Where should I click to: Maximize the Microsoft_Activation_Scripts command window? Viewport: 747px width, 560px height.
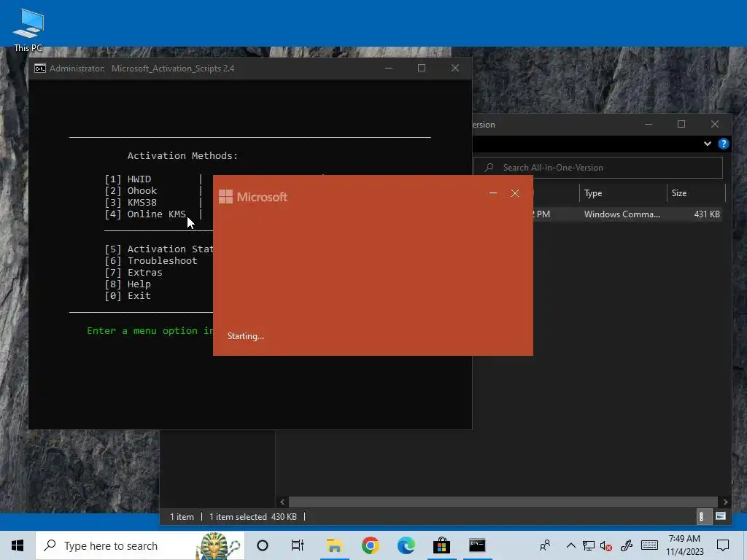[422, 68]
